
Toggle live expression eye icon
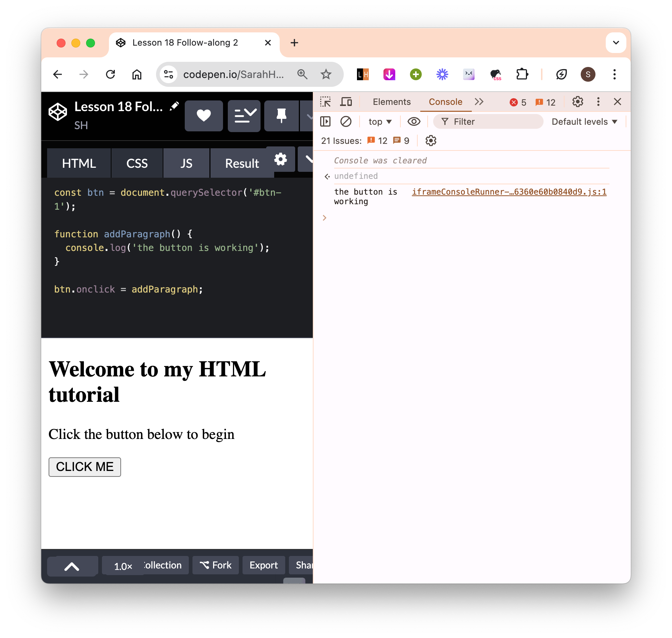414,121
